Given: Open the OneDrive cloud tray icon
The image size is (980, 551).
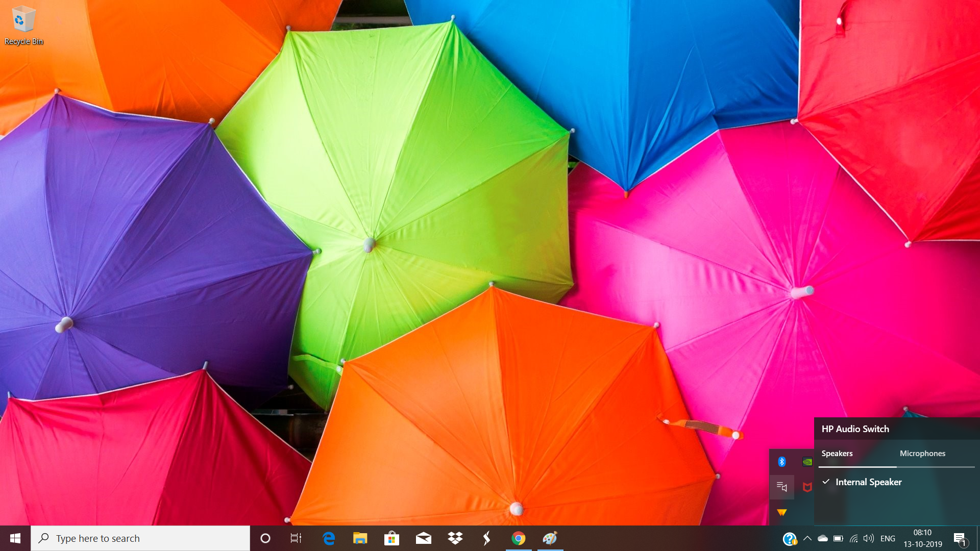Looking at the screenshot, I should tap(823, 538).
